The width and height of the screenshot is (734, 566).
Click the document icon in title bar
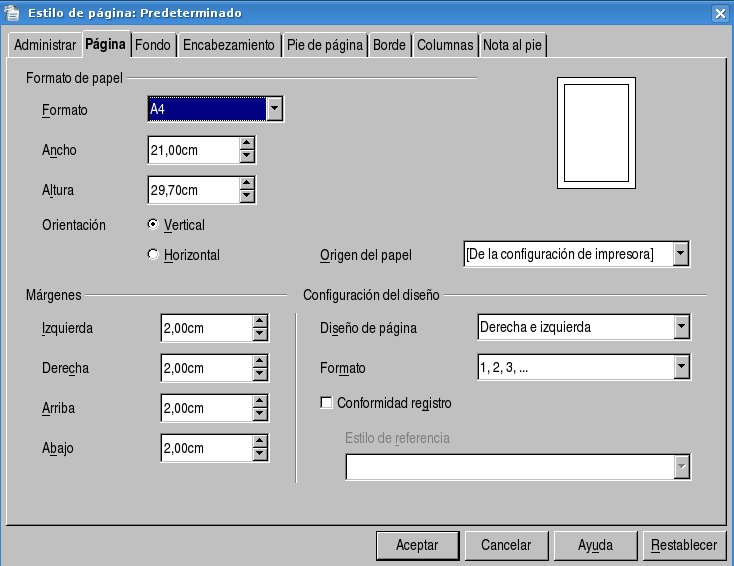click(12, 13)
